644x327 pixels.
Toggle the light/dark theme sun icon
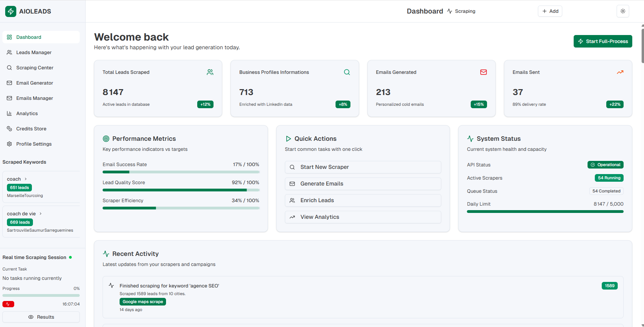(623, 11)
